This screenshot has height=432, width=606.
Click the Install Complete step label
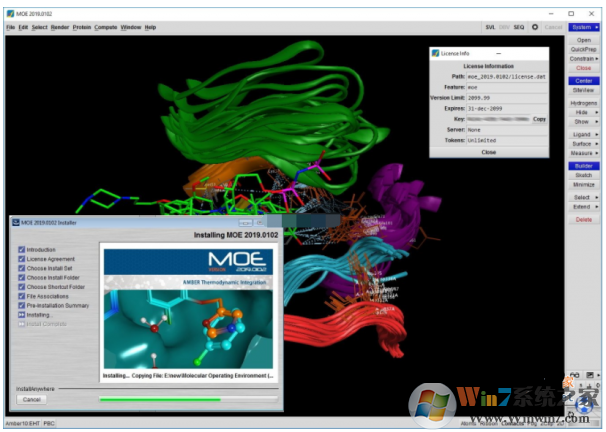tap(46, 324)
